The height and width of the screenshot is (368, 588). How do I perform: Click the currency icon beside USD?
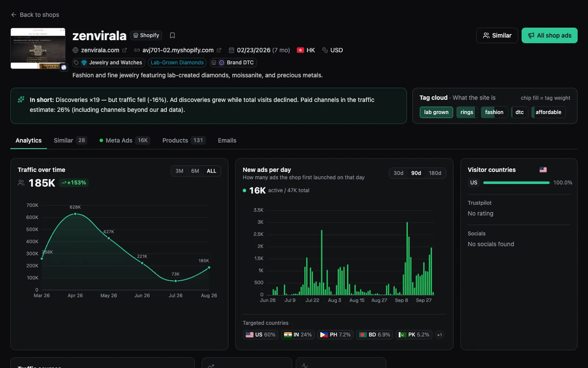click(x=325, y=50)
